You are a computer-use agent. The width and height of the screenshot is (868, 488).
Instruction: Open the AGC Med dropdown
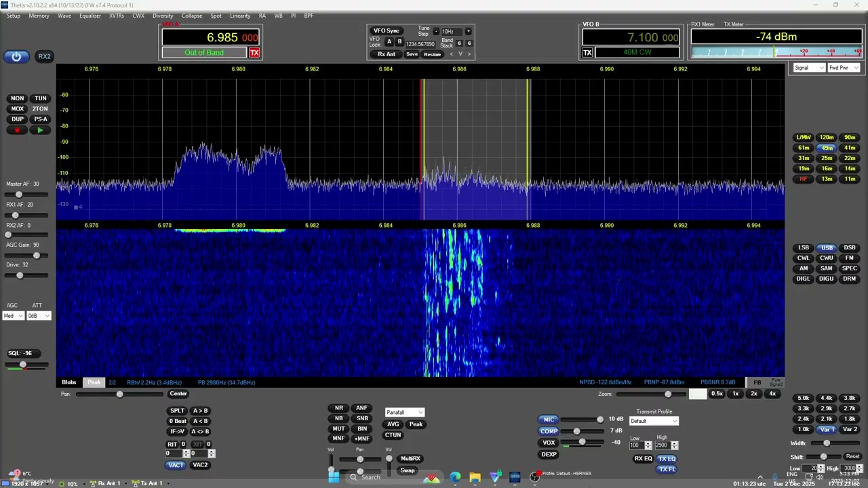click(14, 316)
